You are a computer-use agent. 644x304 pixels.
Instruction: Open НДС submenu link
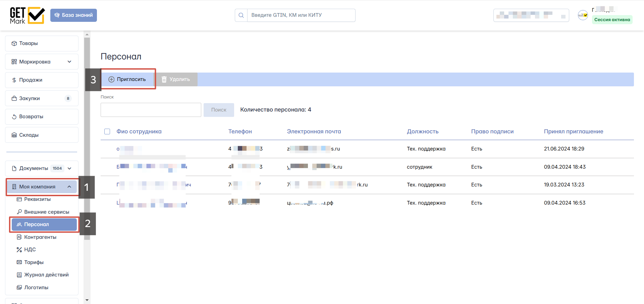[30, 250]
